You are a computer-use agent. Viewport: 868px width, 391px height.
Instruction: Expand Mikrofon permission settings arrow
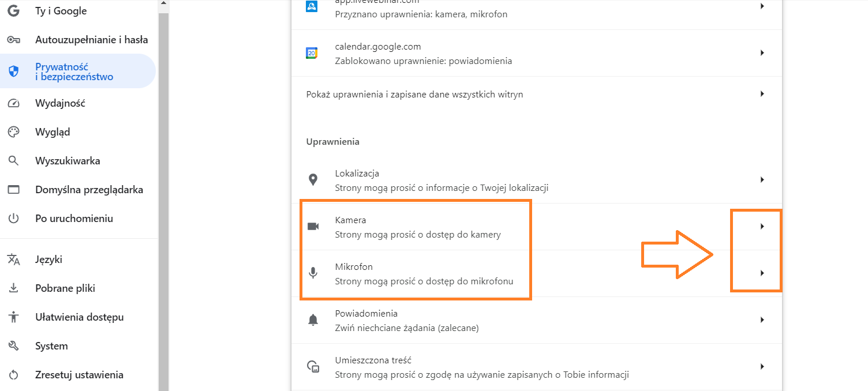762,273
